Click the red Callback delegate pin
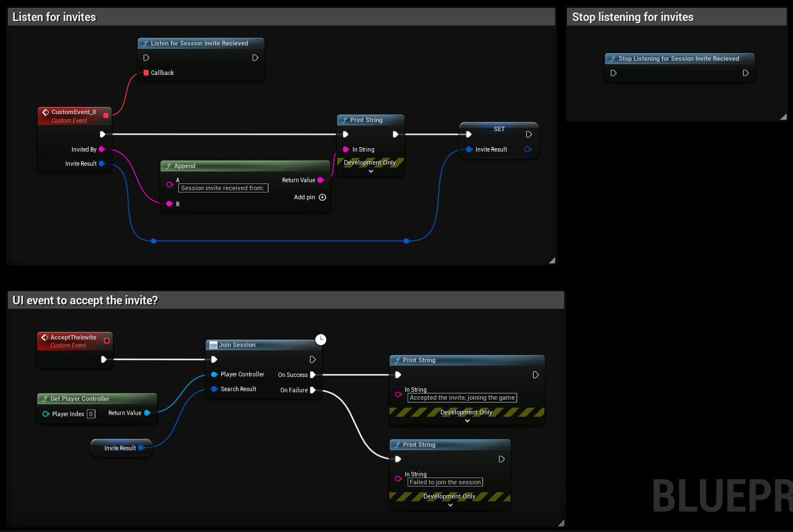Screen dimensions: 793x532 coord(146,73)
